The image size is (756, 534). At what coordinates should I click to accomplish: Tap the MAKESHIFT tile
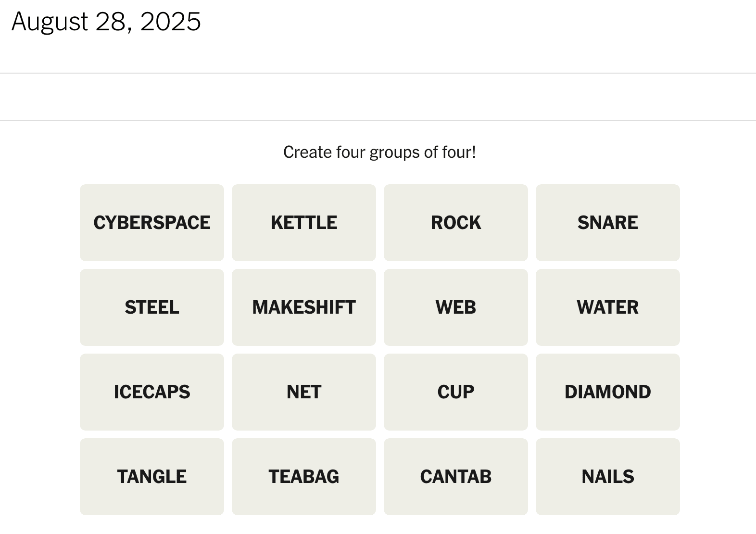[303, 307]
